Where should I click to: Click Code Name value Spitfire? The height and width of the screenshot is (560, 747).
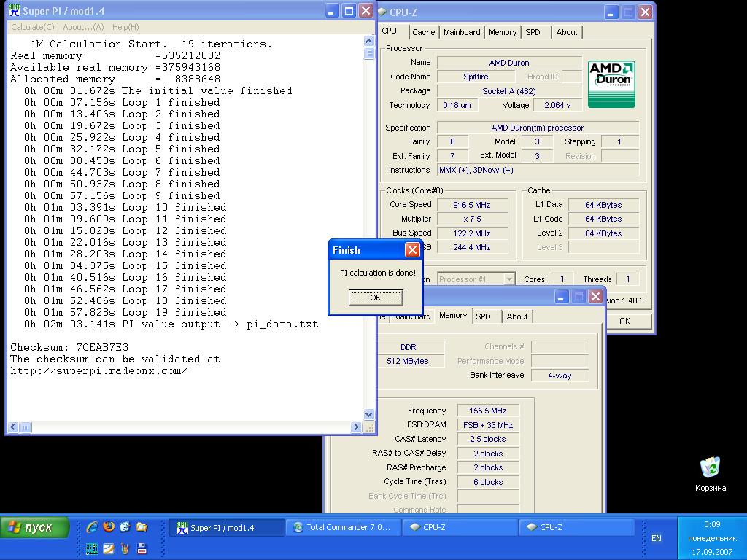pyautogui.click(x=476, y=77)
